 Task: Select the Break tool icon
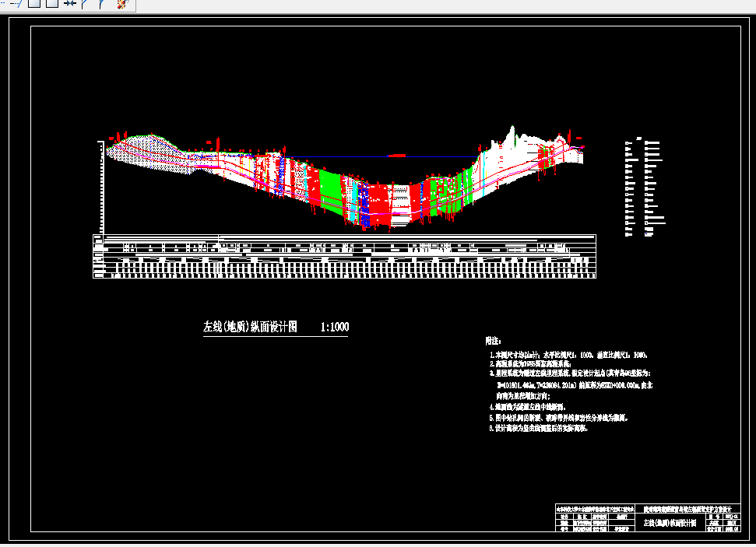pyautogui.click(x=52, y=3)
